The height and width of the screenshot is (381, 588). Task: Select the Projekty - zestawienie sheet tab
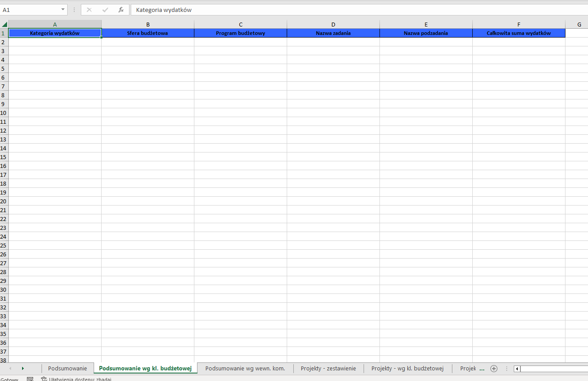(x=328, y=369)
